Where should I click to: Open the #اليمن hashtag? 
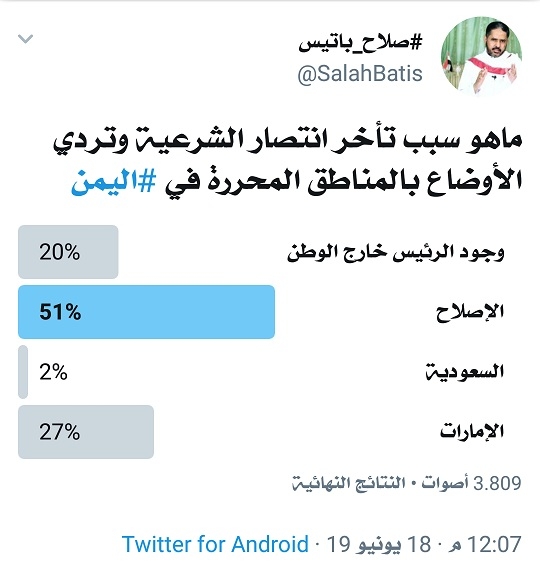pos(114,182)
